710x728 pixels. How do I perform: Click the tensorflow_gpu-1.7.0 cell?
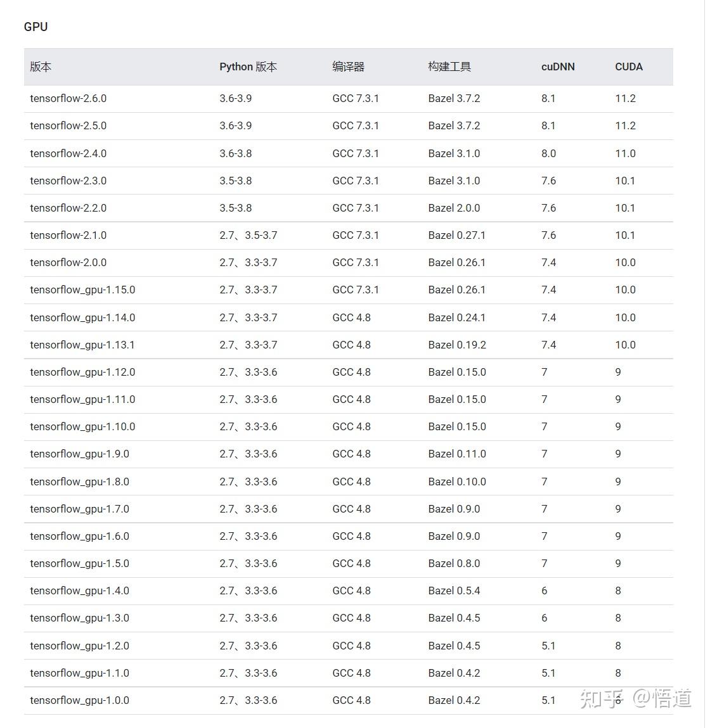pos(79,509)
